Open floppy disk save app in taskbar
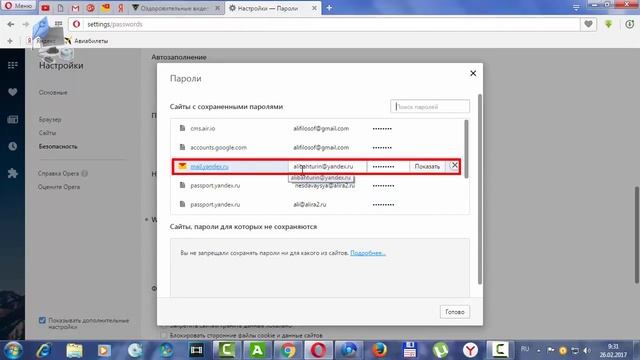 [x=409, y=350]
